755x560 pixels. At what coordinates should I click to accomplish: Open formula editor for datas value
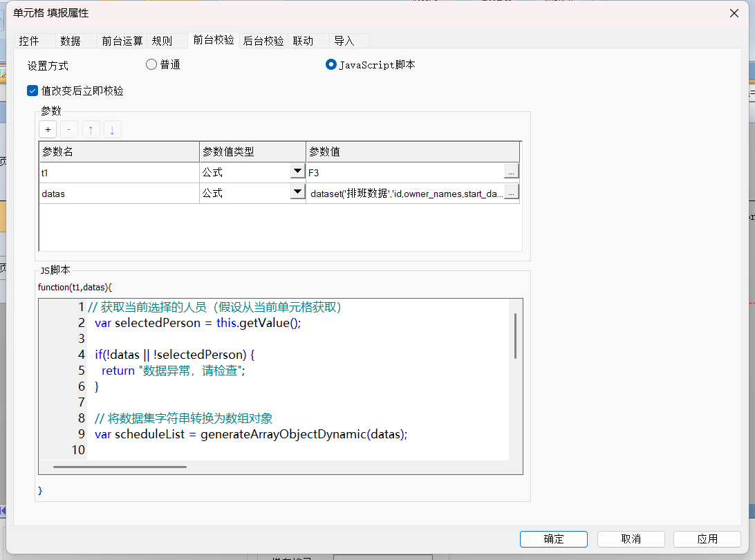[511, 194]
